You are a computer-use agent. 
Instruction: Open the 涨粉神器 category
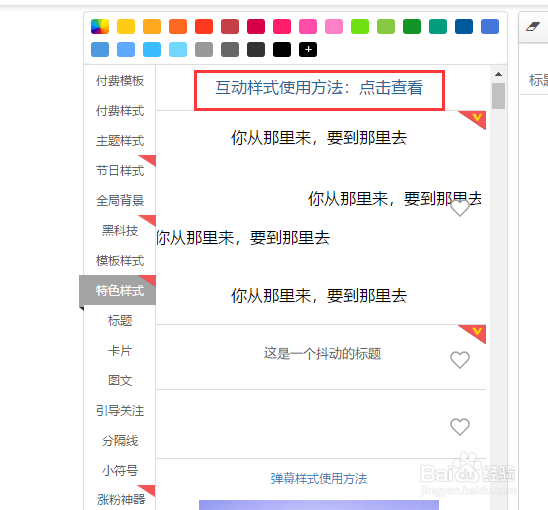121,499
